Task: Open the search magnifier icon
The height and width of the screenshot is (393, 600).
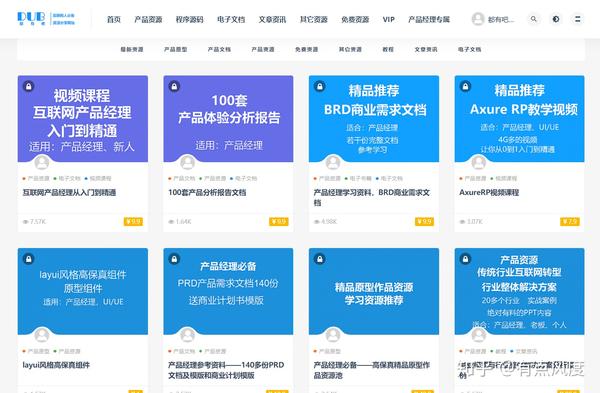Action: 533,19
